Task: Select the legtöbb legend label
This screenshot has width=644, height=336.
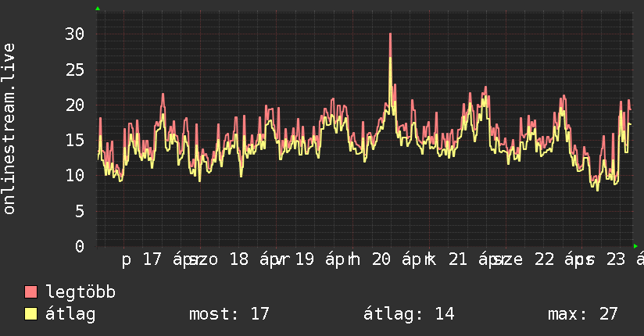Action: click(x=80, y=292)
